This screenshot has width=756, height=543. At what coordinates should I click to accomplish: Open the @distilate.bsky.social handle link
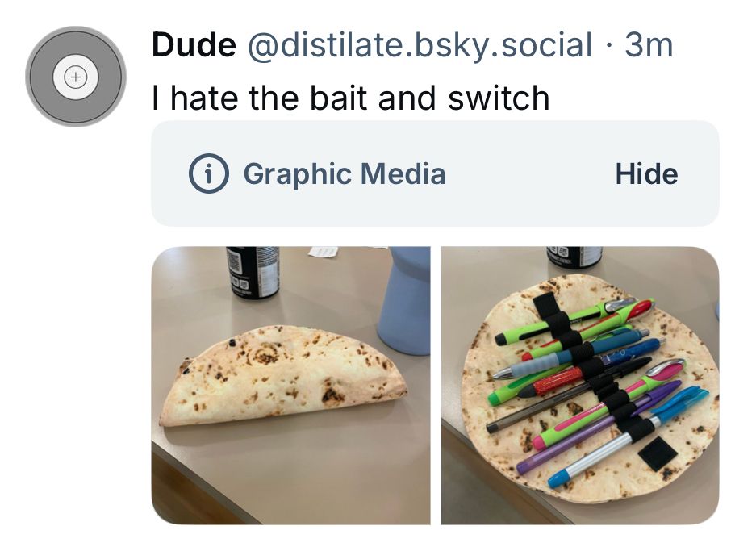[420, 46]
